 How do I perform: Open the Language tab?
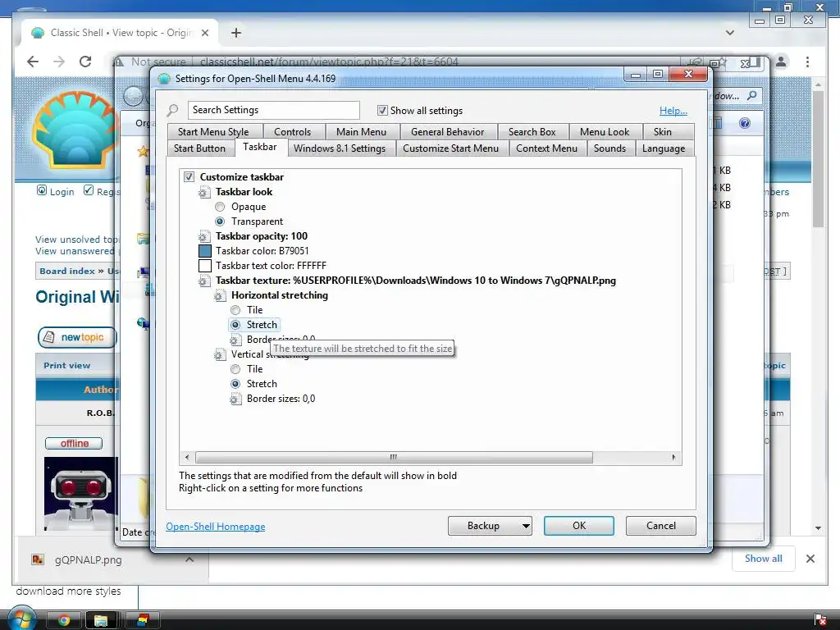[x=664, y=148]
